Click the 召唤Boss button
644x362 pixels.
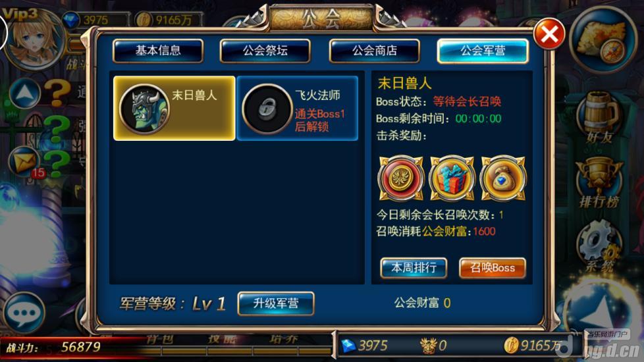pos(492,268)
